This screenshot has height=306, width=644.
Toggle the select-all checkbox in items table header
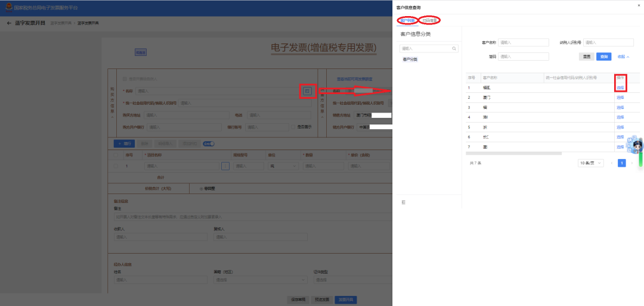point(116,155)
